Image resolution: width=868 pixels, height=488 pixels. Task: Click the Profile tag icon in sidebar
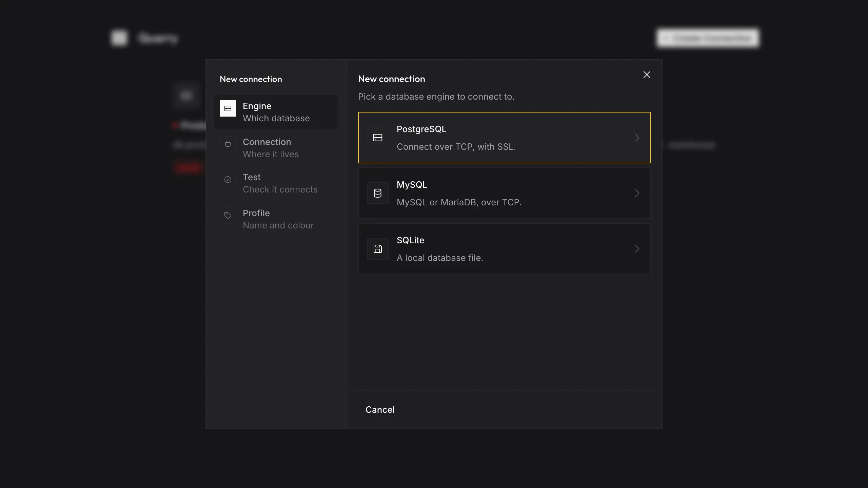[228, 216]
